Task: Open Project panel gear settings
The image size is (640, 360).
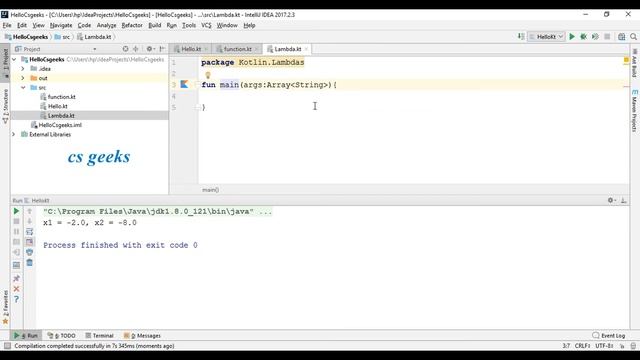Action: click(150, 49)
